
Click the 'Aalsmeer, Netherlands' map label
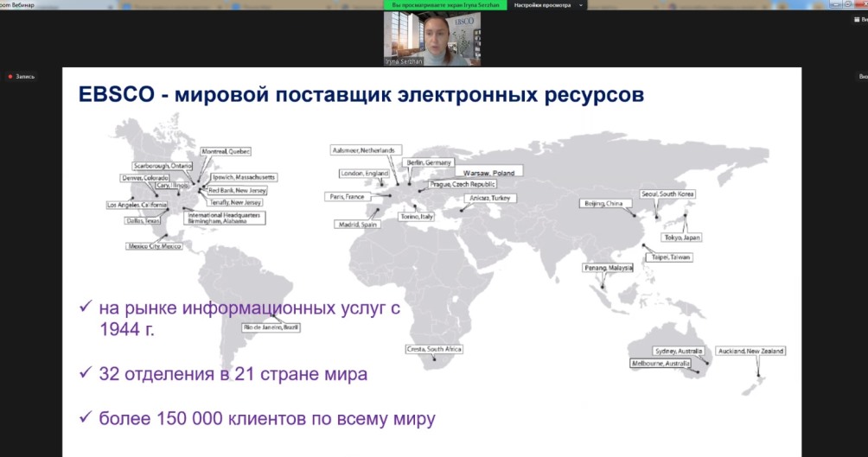(366, 150)
